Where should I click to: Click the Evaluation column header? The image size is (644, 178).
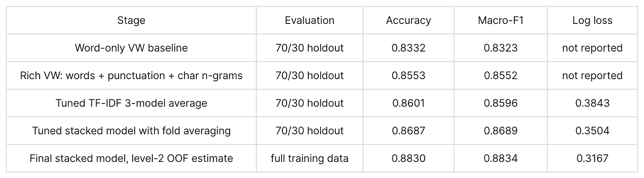310,20
